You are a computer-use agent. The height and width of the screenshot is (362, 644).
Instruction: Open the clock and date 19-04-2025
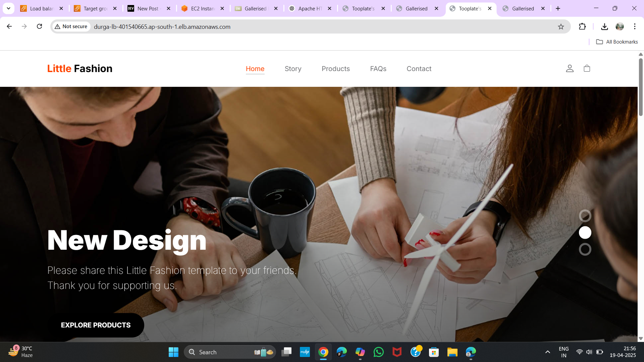tap(623, 352)
